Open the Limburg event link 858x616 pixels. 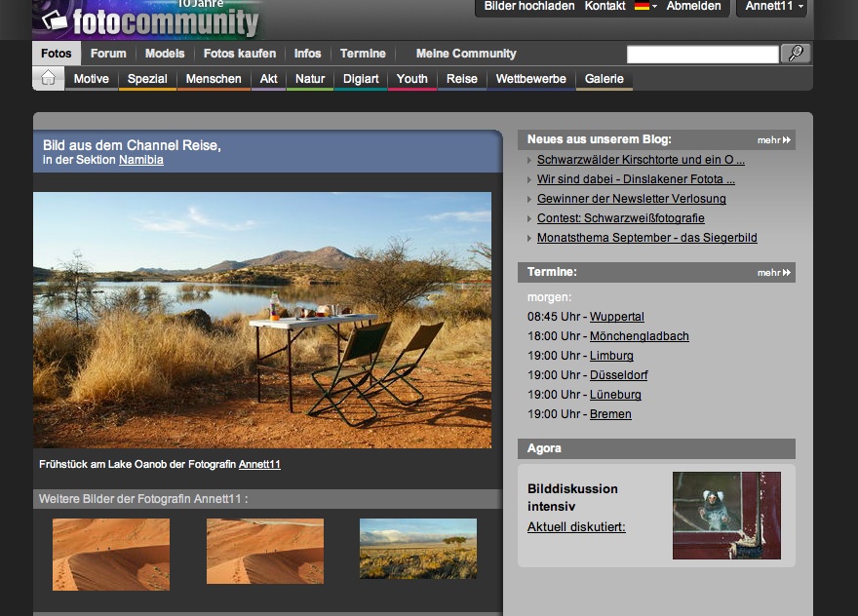coord(611,356)
